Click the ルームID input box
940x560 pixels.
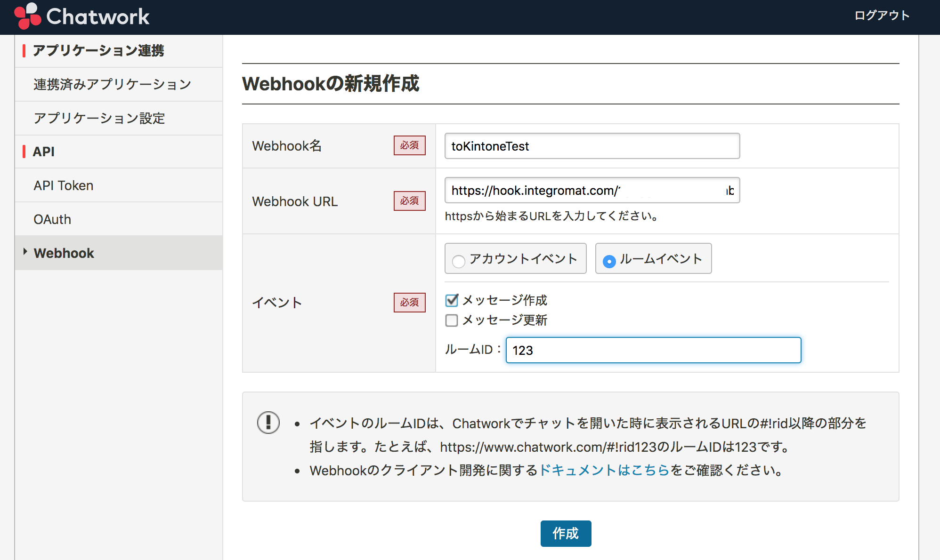653,350
